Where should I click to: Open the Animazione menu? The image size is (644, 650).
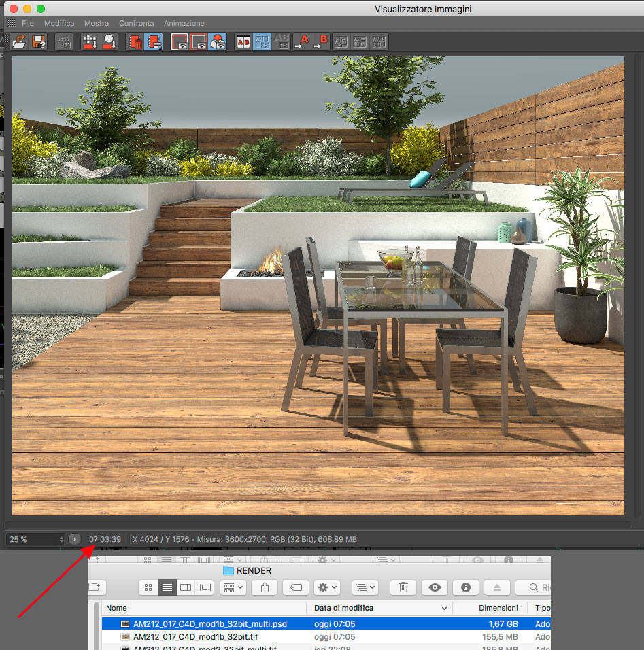tap(184, 23)
